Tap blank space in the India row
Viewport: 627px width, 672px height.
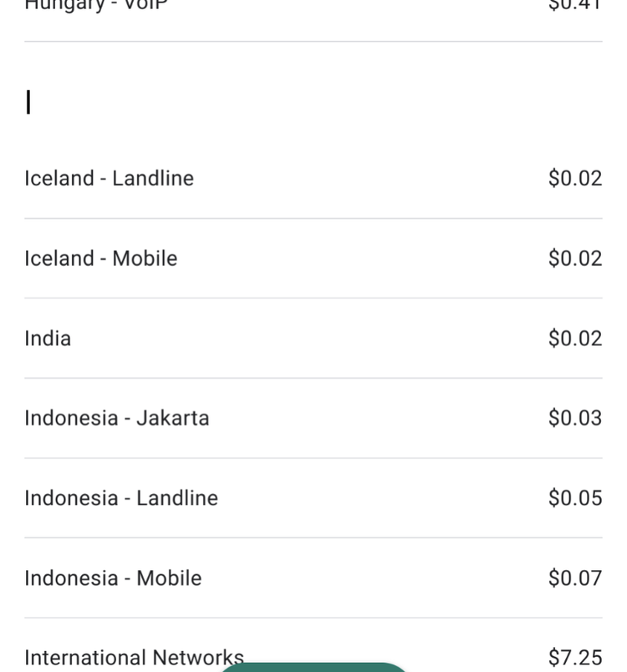click(308, 339)
